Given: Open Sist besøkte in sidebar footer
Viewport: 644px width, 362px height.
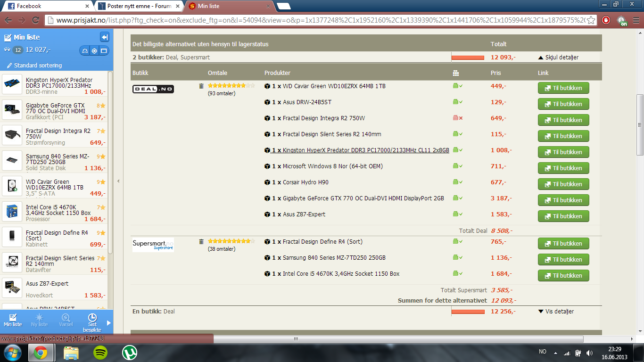Looking at the screenshot, I should tap(92, 323).
